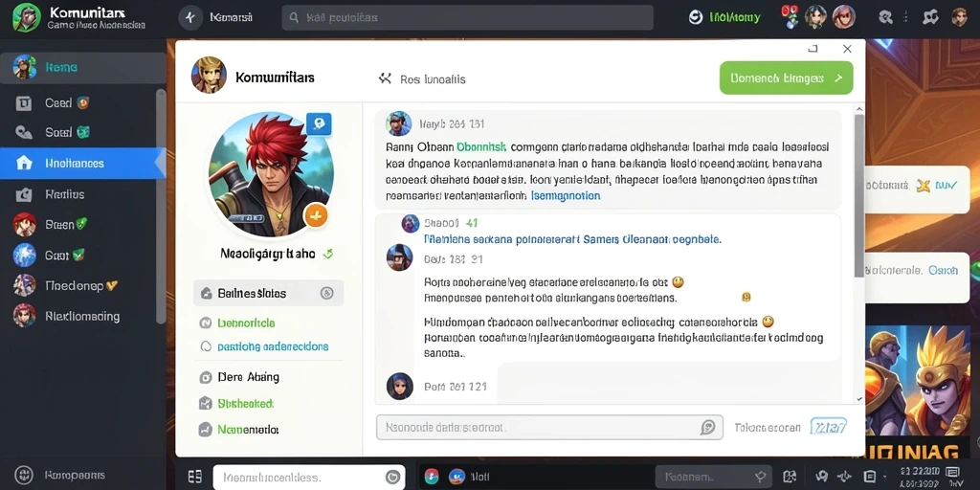Click the green Domenct btnages button
The height and width of the screenshot is (490, 980).
click(787, 78)
